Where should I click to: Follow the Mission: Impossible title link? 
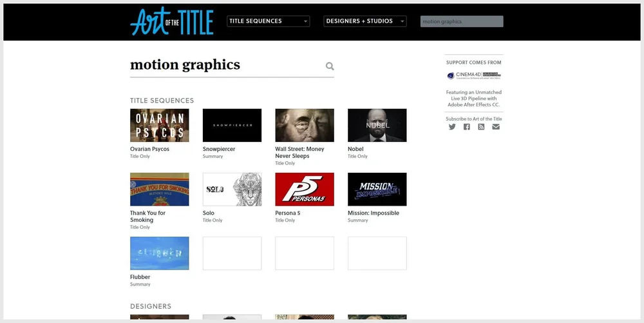point(374,213)
